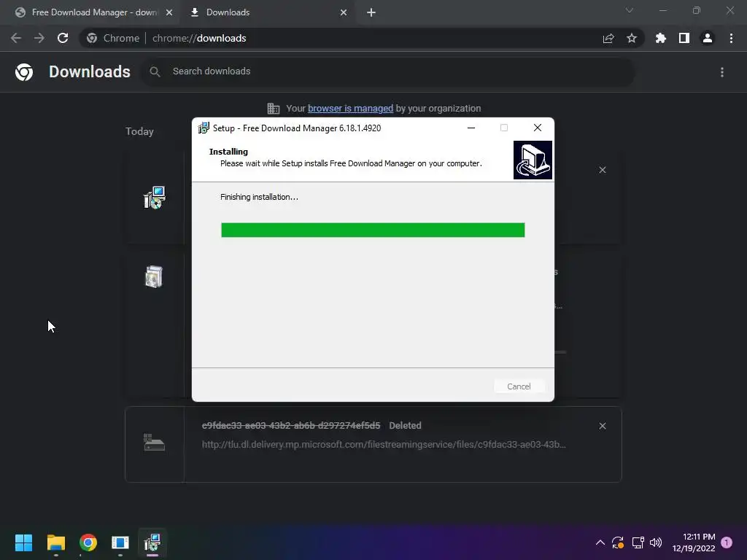The width and height of the screenshot is (747, 560).
Task: Open a new Chrome tab
Action: (x=371, y=12)
